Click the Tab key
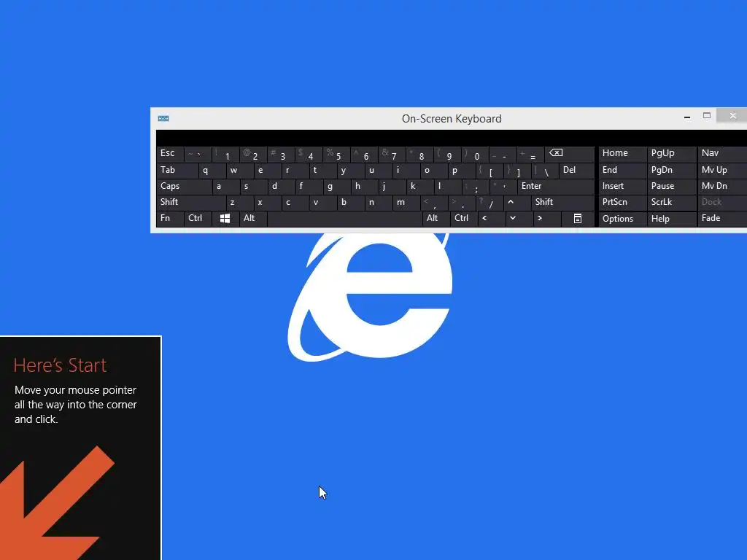Image resolution: width=747 pixels, height=560 pixels. pyautogui.click(x=177, y=170)
